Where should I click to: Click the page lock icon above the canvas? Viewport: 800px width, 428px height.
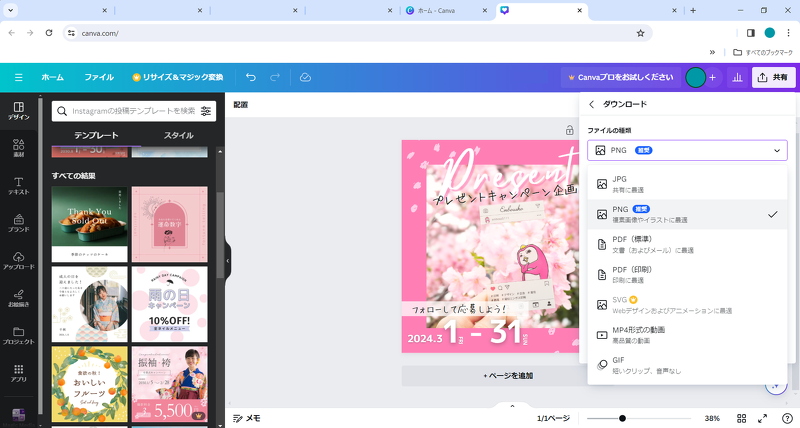point(569,131)
